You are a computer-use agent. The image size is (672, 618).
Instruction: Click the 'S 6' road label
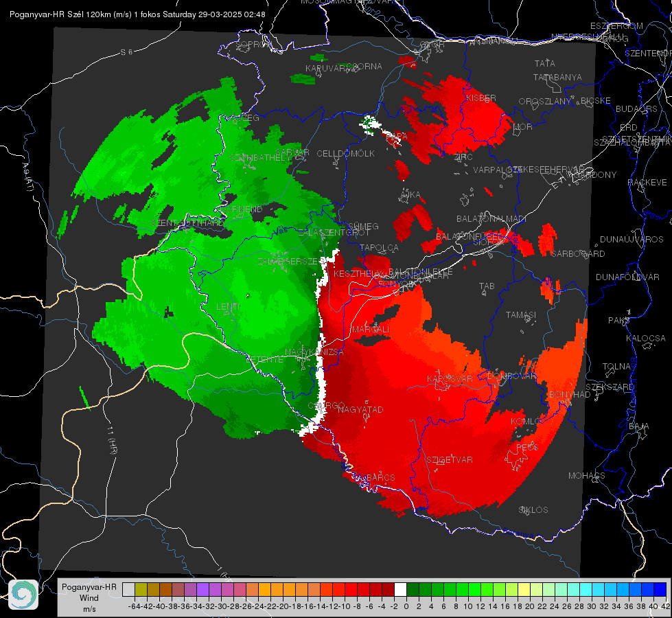pyautogui.click(x=126, y=52)
